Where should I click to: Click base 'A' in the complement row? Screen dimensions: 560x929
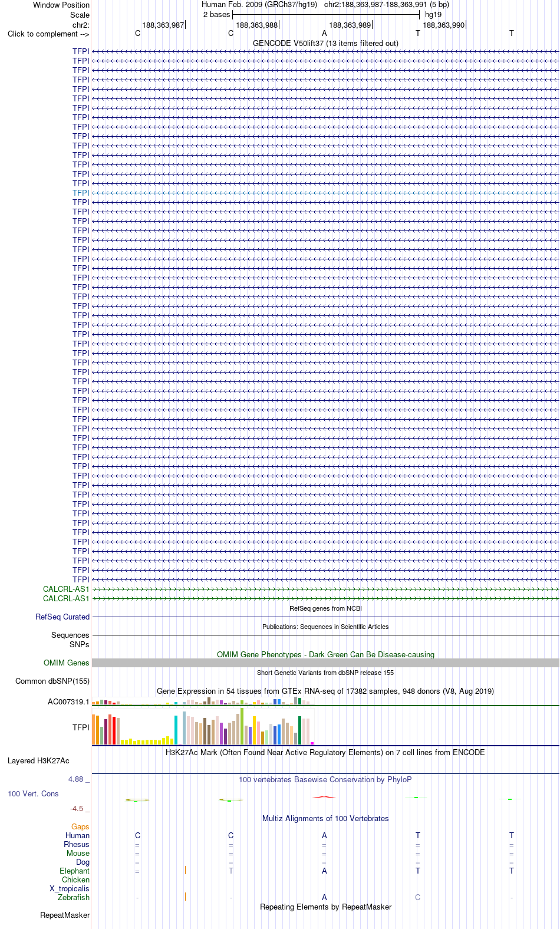(324, 34)
